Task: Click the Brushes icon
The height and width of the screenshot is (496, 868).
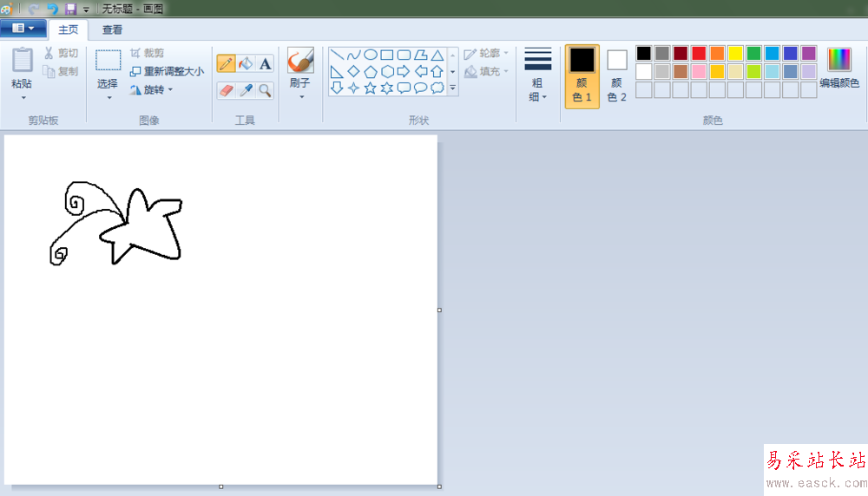Action: click(300, 60)
